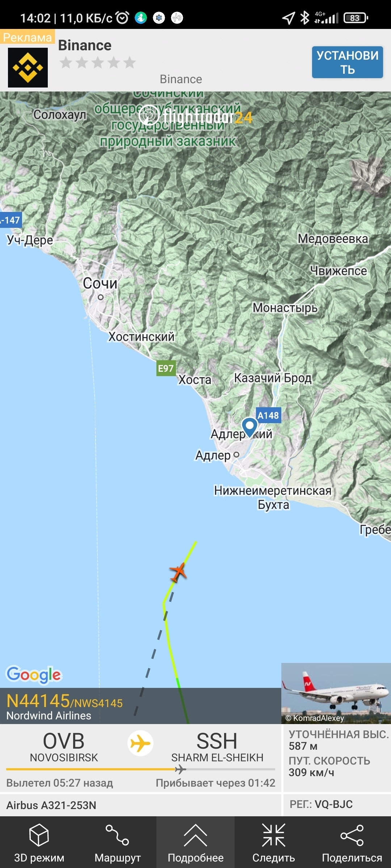Expand Подробнее flight details

pos(195,842)
